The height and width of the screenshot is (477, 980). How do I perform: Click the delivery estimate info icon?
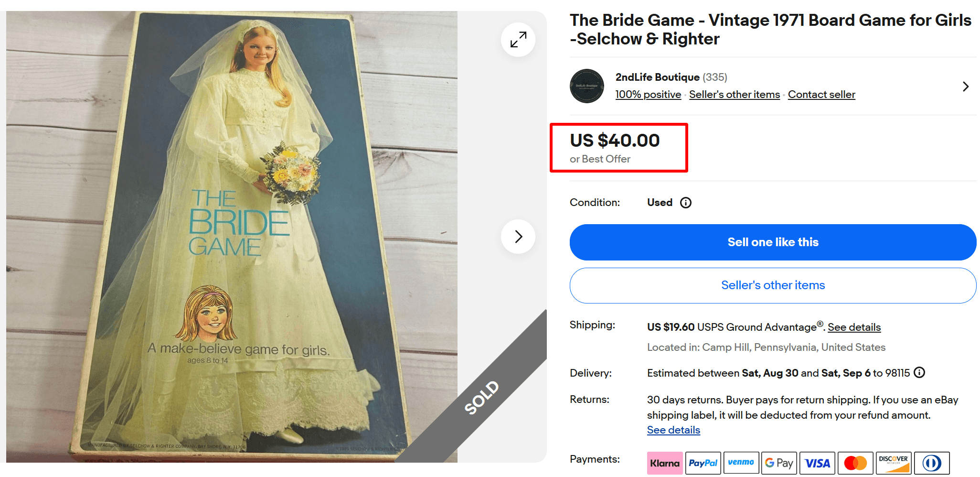tap(919, 373)
